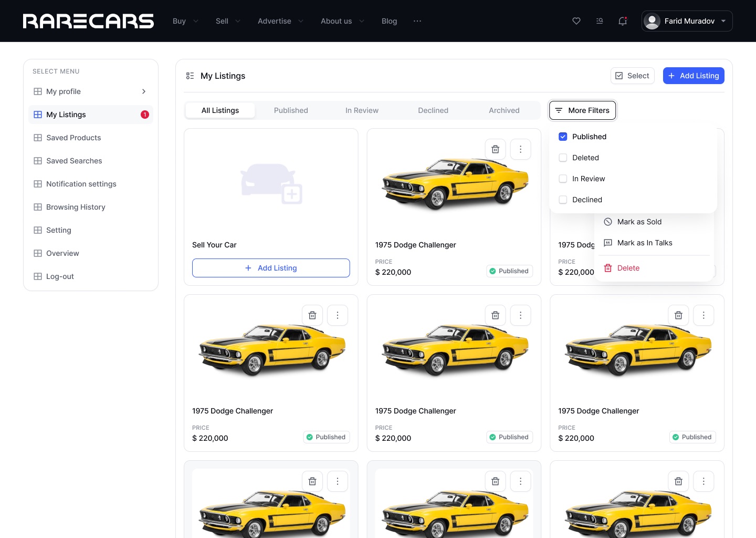Open three-dot menu on second-row right Challenger card
The width and height of the screenshot is (756, 538).
[x=703, y=315]
